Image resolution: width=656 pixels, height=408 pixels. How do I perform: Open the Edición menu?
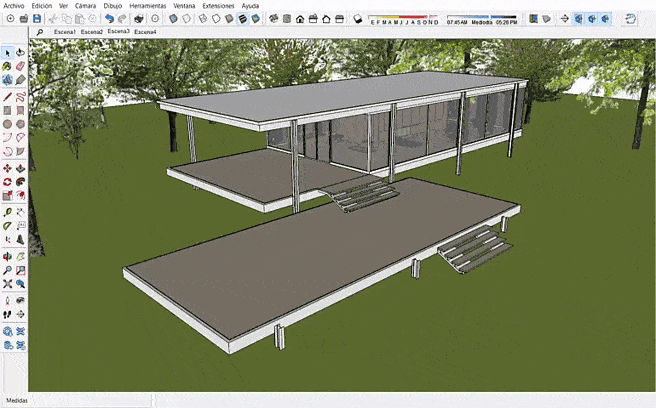click(x=42, y=6)
